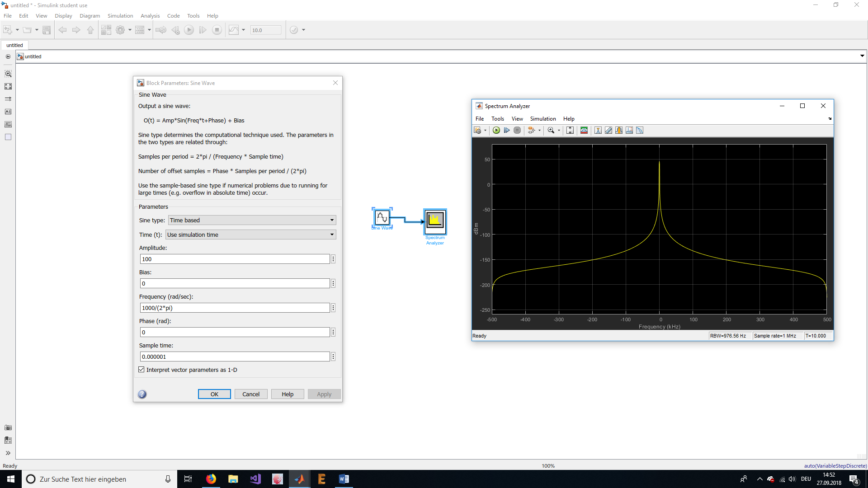Image resolution: width=868 pixels, height=488 pixels.
Task: Select the Sine Wave block on canvas
Action: (x=382, y=218)
